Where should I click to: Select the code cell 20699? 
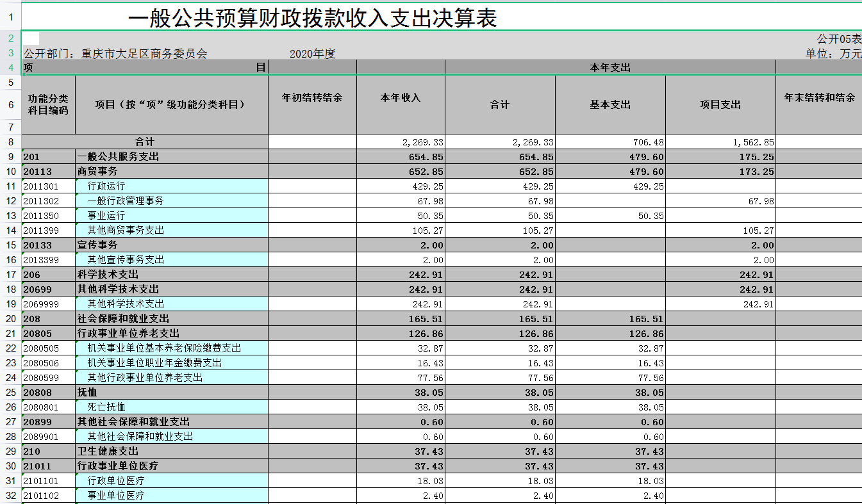click(x=48, y=289)
